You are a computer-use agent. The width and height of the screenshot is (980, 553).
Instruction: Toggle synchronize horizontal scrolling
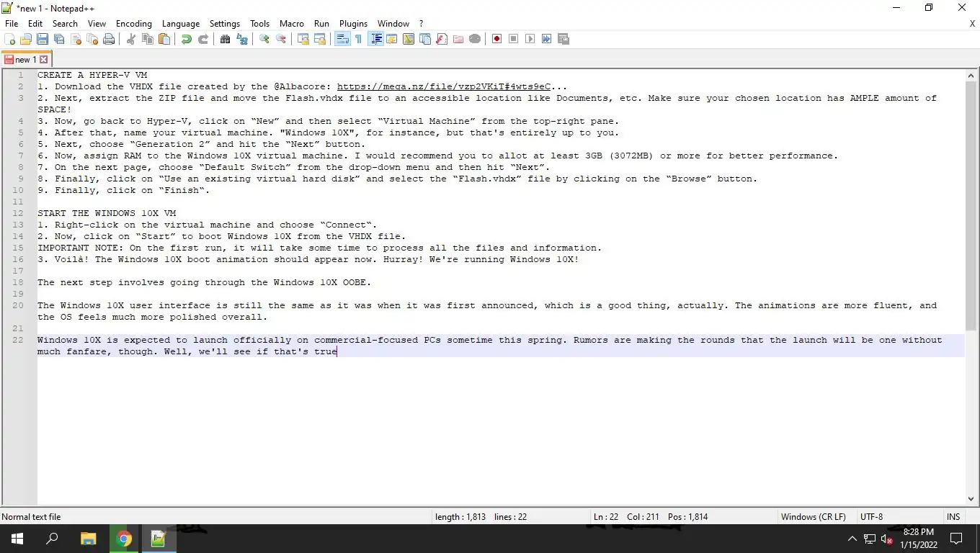point(320,39)
